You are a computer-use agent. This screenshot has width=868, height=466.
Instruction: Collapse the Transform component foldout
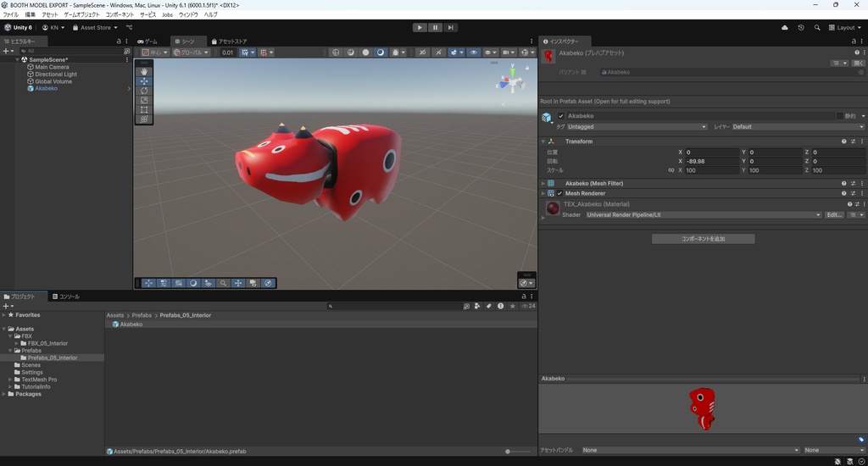click(x=543, y=141)
